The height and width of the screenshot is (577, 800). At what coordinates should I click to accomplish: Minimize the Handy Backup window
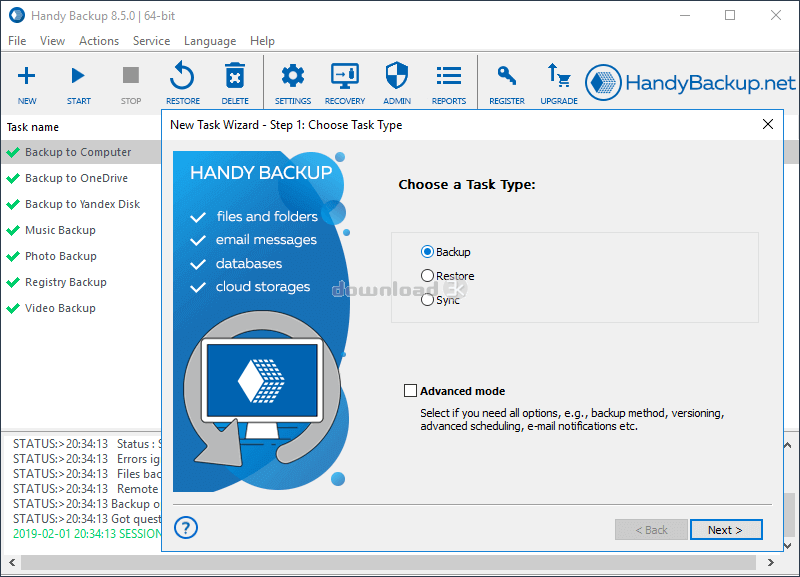point(685,15)
